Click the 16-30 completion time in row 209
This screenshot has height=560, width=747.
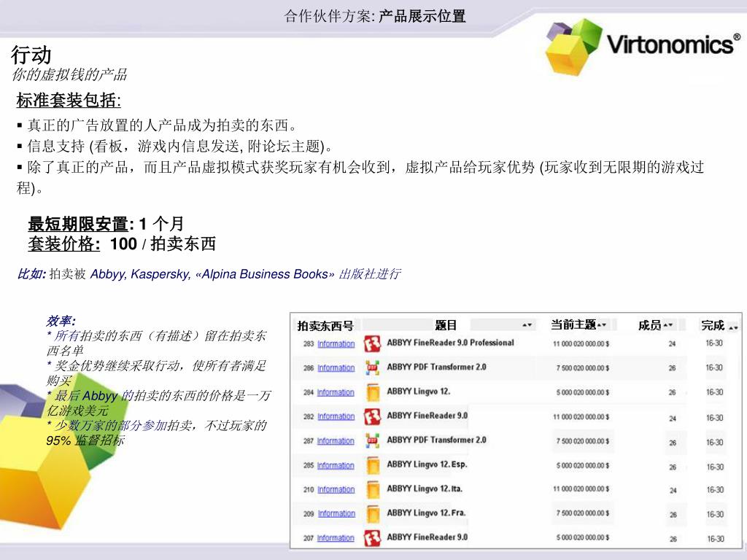pyautogui.click(x=715, y=514)
